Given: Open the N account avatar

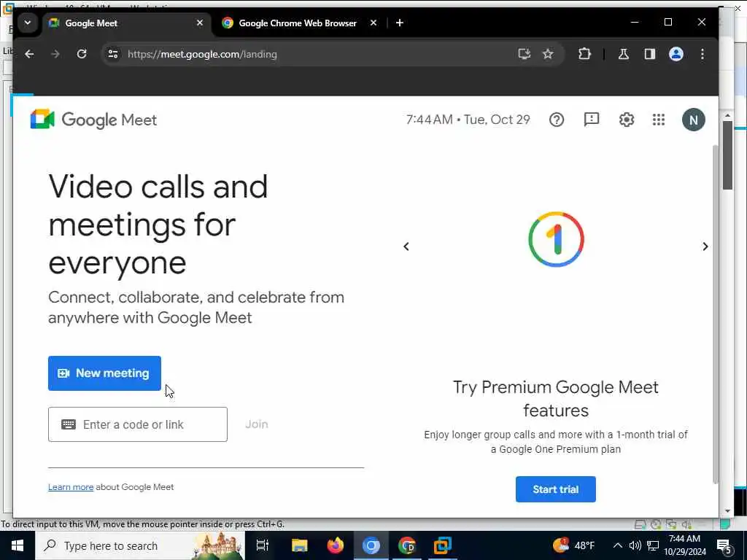Looking at the screenshot, I should [x=693, y=120].
